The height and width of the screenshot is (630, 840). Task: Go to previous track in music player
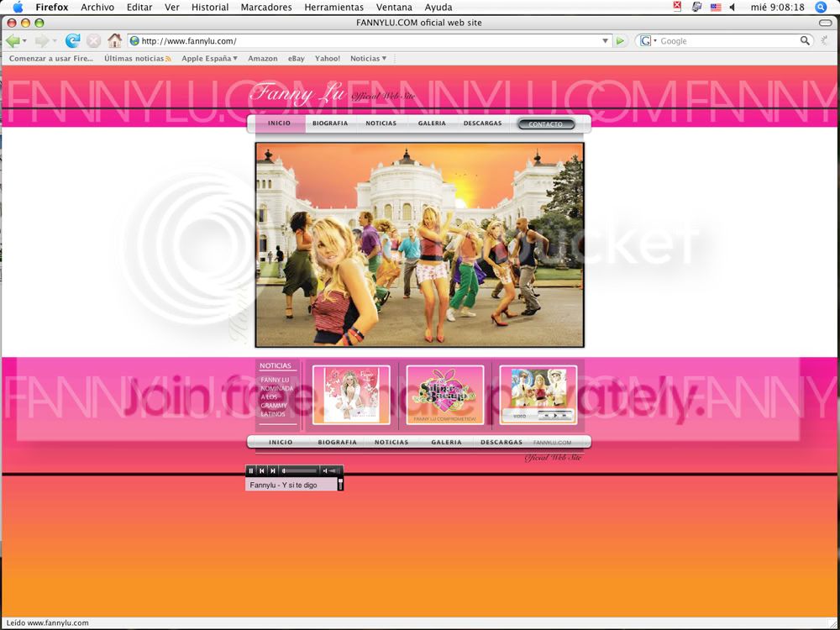[262, 471]
